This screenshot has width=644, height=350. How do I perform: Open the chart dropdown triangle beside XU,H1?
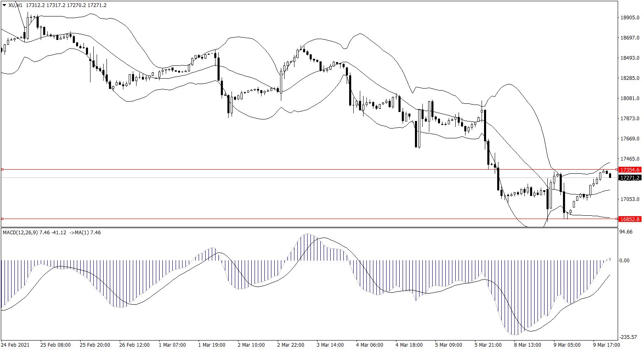coord(4,5)
